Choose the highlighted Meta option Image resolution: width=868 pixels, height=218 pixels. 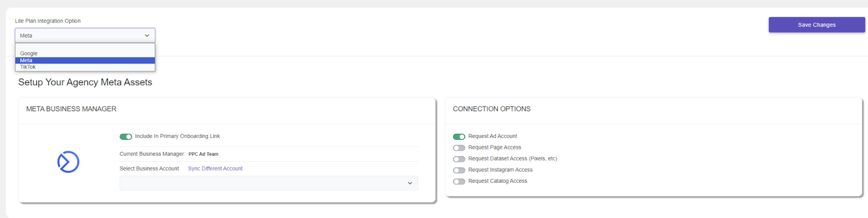[x=85, y=60]
